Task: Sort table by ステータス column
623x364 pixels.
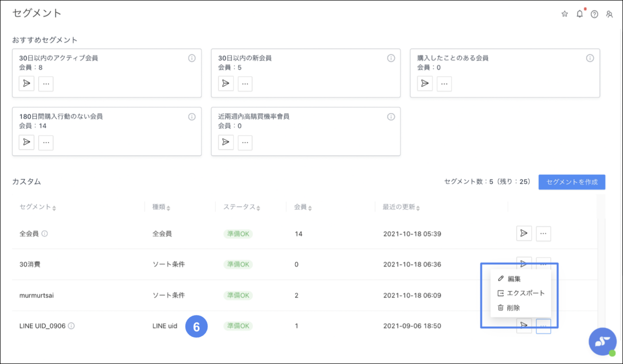Action: [241, 207]
